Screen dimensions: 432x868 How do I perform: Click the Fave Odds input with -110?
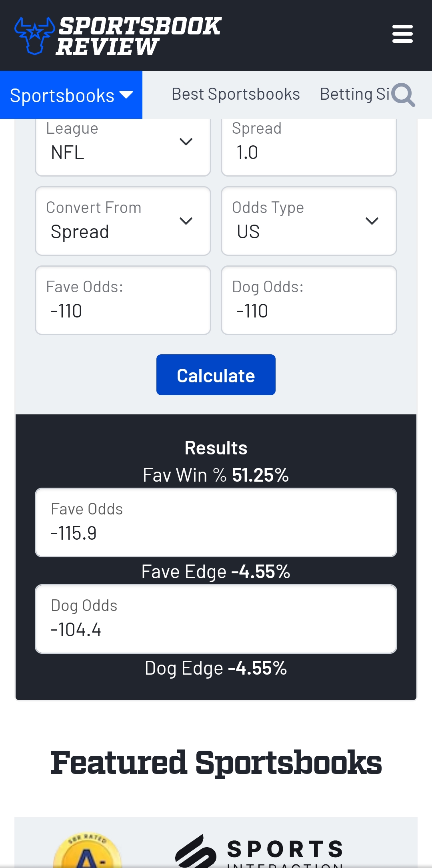(123, 301)
